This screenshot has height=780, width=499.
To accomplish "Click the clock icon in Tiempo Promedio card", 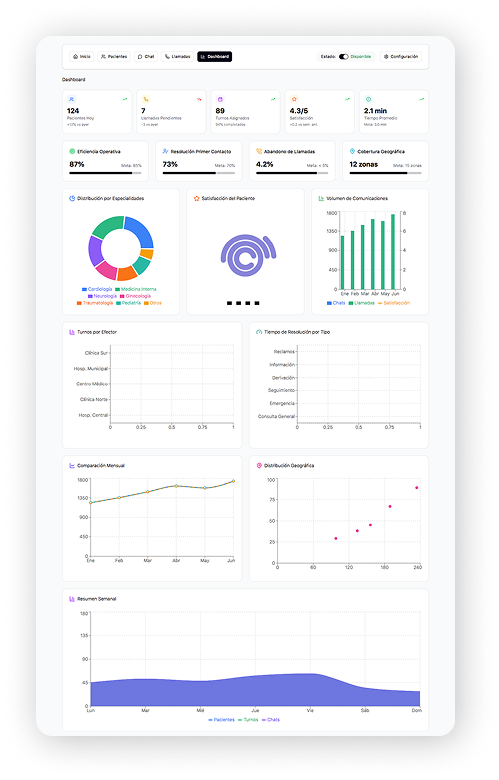I will click(x=368, y=99).
